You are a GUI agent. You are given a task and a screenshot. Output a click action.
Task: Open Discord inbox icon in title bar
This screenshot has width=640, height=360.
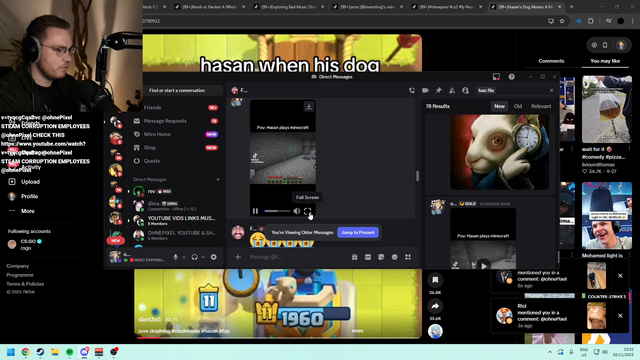click(496, 77)
